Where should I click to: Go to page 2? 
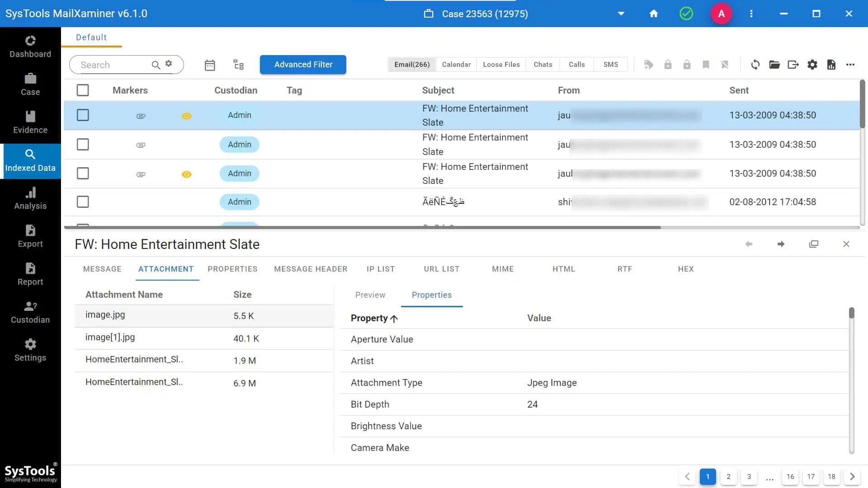(728, 477)
